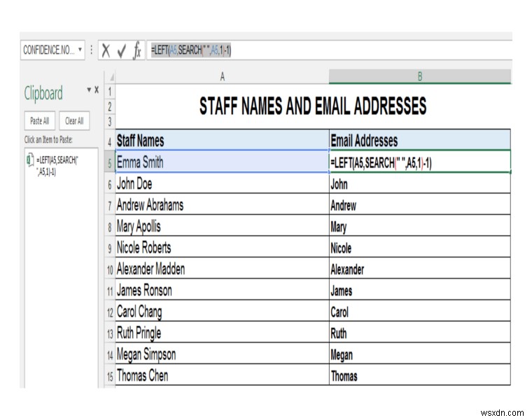Select the Alexander Madden cell

[222, 269]
